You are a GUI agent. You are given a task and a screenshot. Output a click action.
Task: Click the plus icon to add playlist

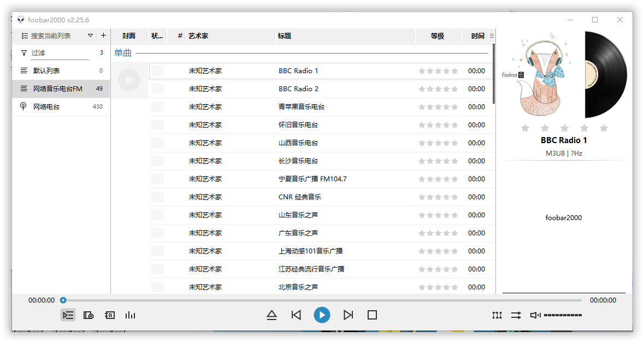tap(103, 36)
